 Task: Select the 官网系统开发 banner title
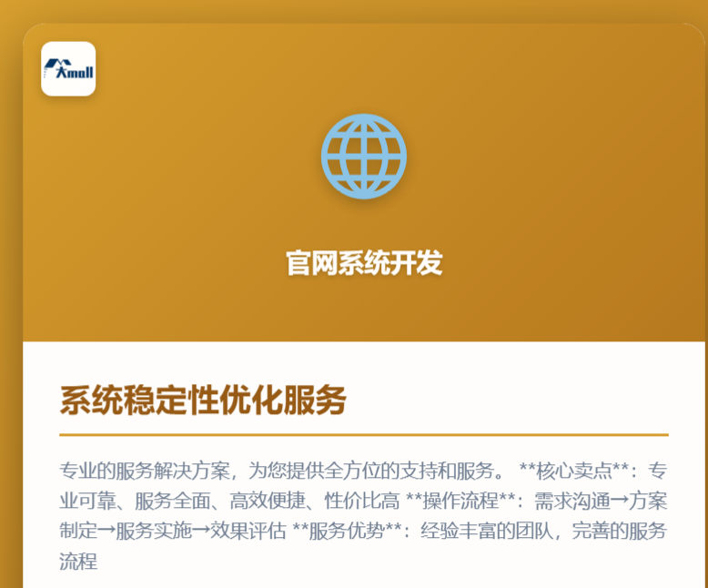(x=364, y=263)
